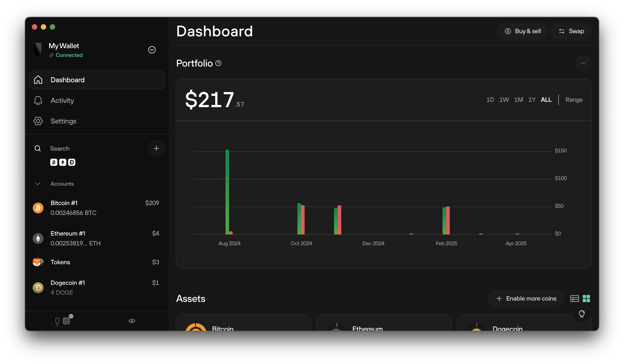Click the 0.00246856 BTC amount

tap(74, 213)
